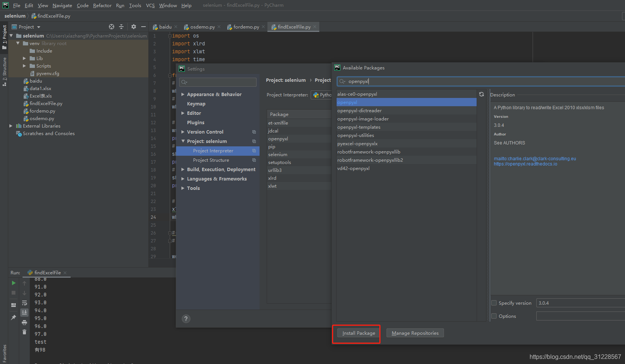Screen dimensions: 625x364
Task: Click the copy icon beside Version Control
Action: (254, 132)
